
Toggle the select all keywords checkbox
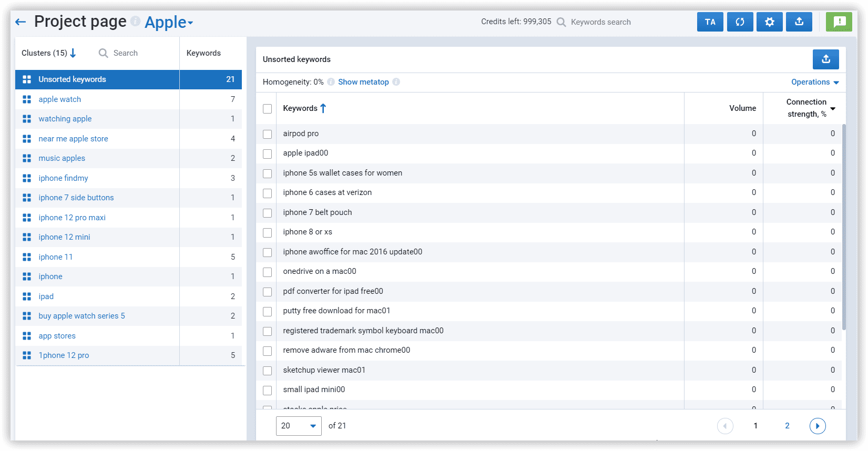tap(268, 109)
